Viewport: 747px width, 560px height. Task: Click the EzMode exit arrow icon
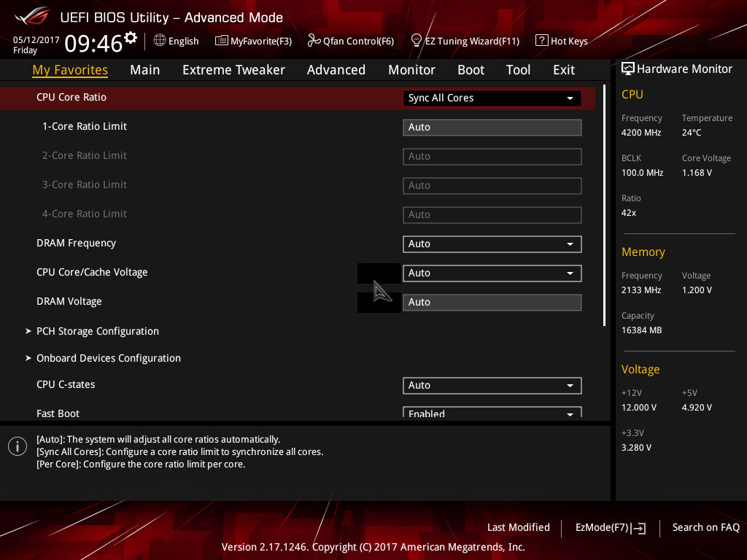[x=639, y=528]
